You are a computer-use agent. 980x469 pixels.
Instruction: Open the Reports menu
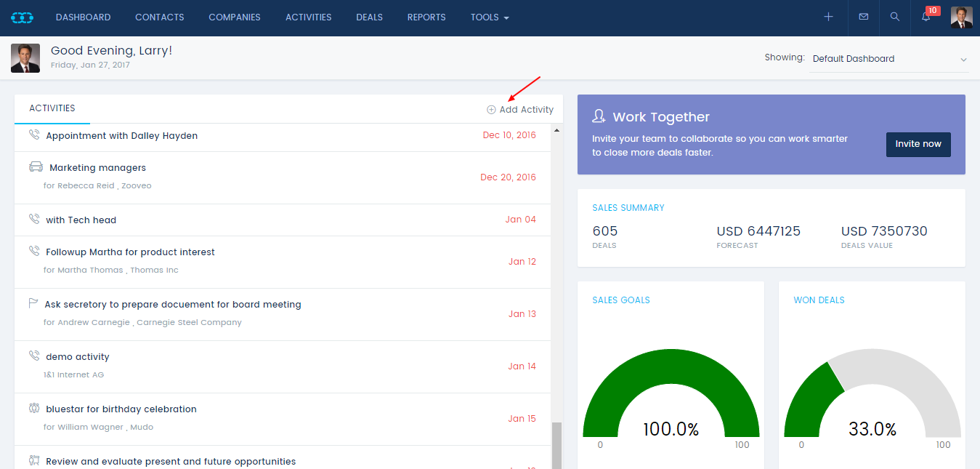[426, 17]
